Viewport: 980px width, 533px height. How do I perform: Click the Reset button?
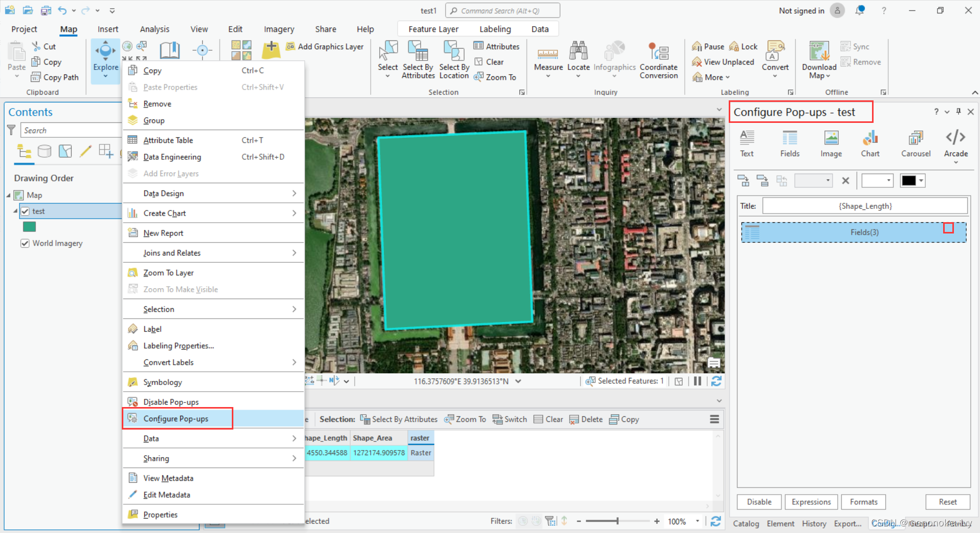click(947, 502)
